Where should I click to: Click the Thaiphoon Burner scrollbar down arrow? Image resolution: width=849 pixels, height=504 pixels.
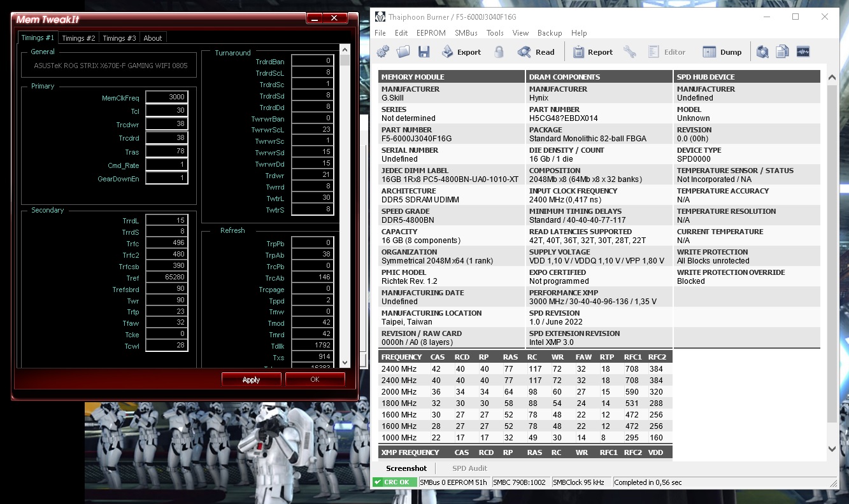tap(832, 449)
